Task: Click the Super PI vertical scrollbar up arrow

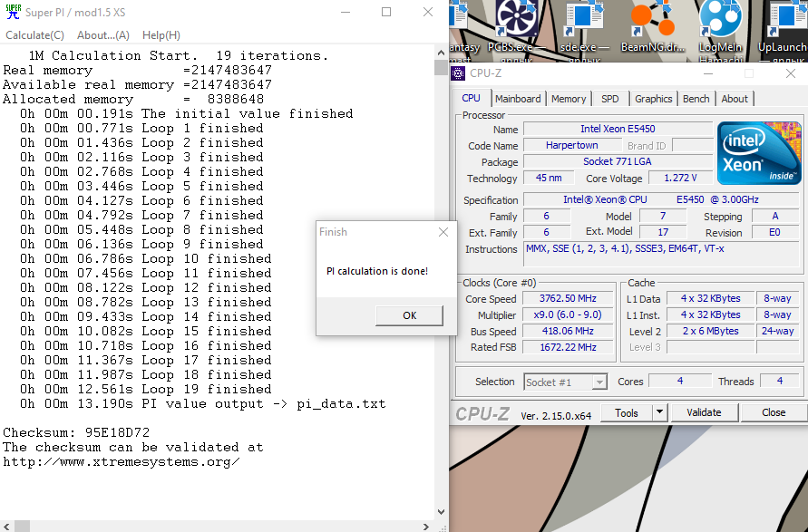Action: click(441, 53)
